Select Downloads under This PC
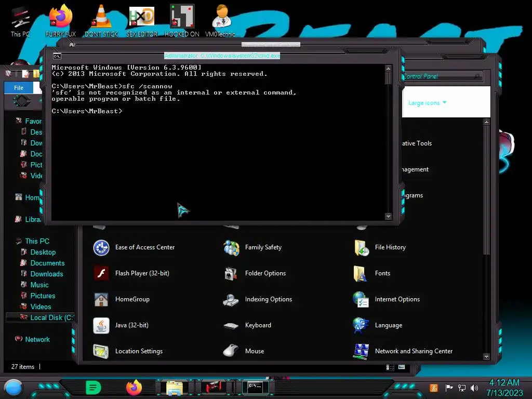Viewport: 532px width, 399px height. tap(46, 274)
